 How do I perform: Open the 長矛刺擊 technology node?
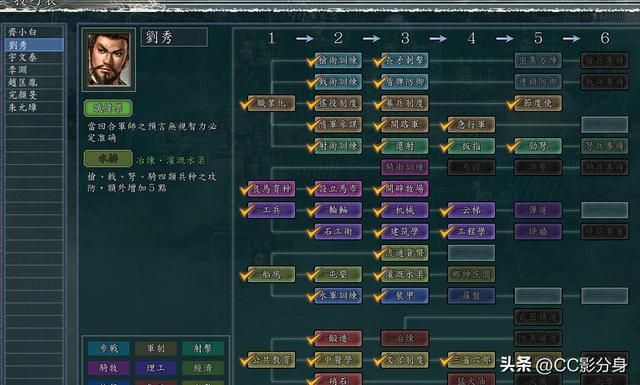pos(405,60)
